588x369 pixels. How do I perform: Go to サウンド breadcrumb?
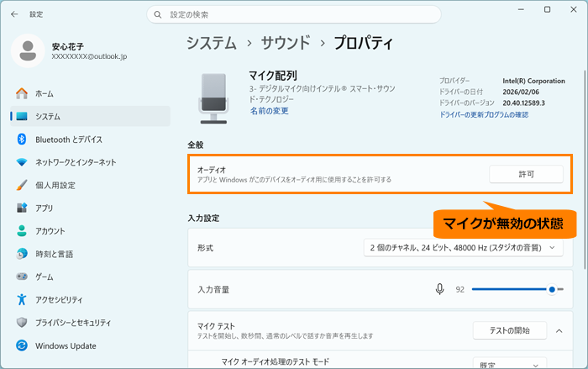pos(286,43)
